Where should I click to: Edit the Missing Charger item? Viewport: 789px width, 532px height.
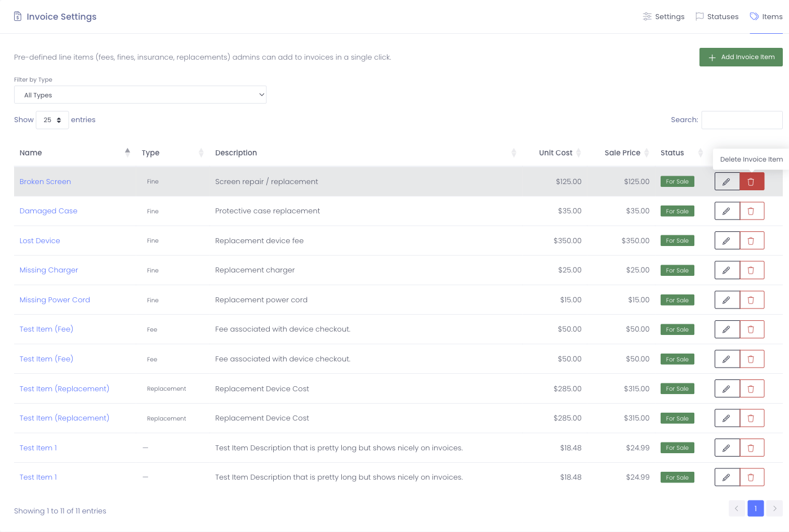tap(727, 270)
